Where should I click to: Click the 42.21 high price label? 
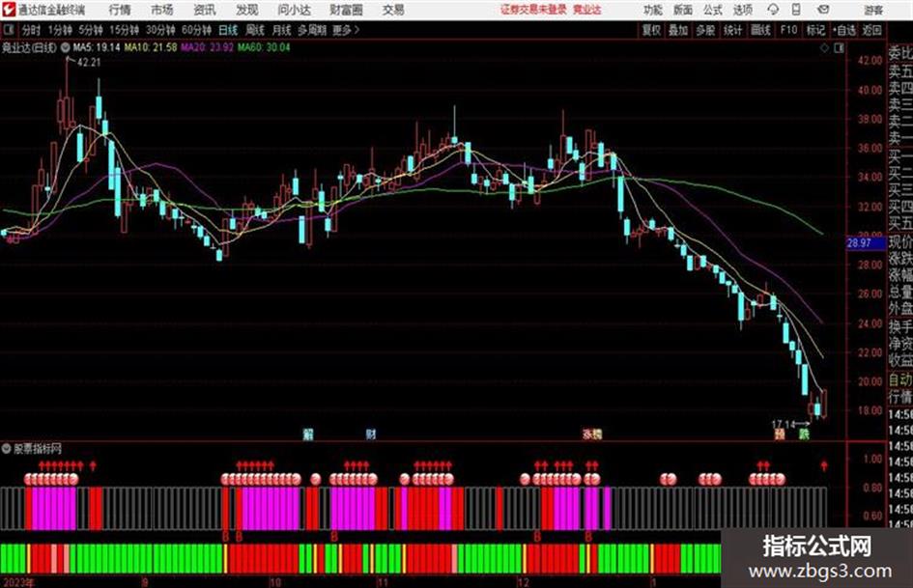[x=89, y=63]
